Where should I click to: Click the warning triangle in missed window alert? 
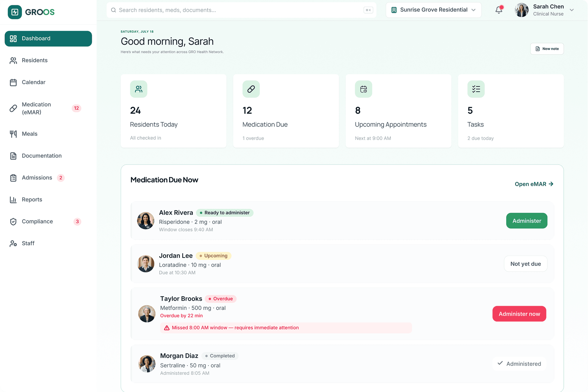(167, 328)
